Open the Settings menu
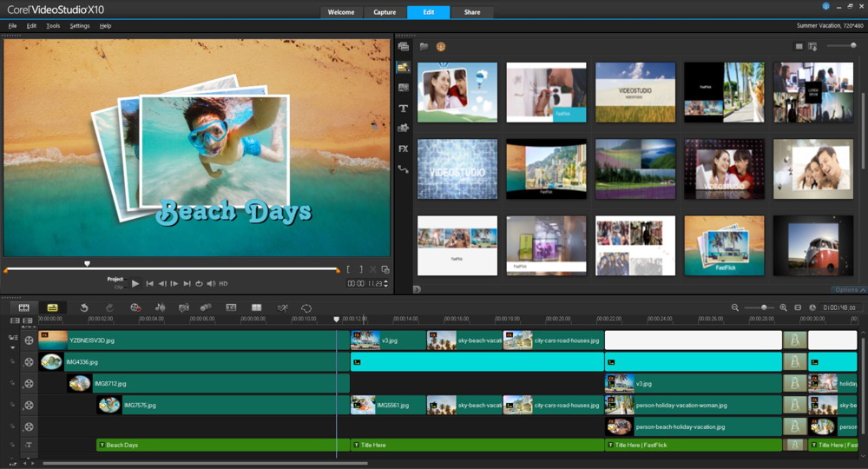Screen dimensions: 868x469 point(80,26)
